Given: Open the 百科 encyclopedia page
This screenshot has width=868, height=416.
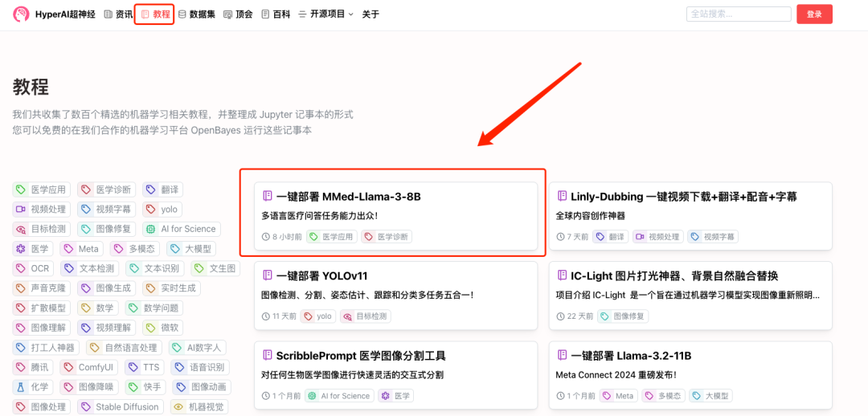Looking at the screenshot, I should point(276,14).
